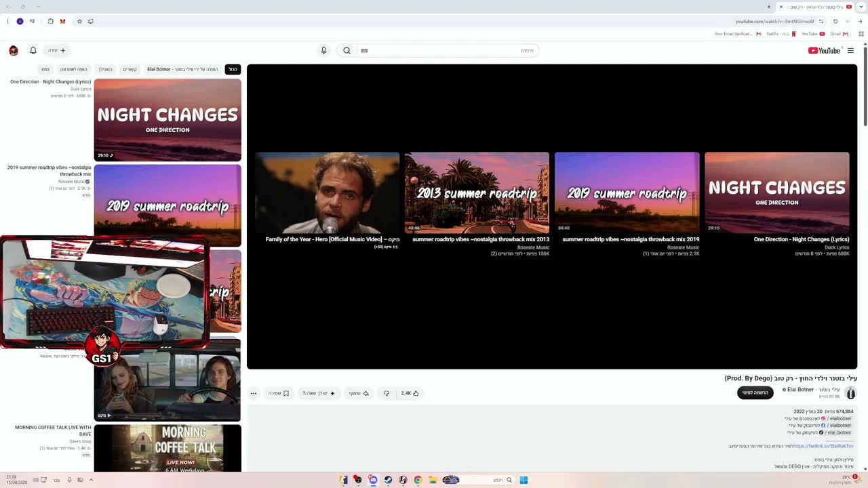Play Night Changes end-screen suggestion
The image size is (868, 488).
point(776,192)
